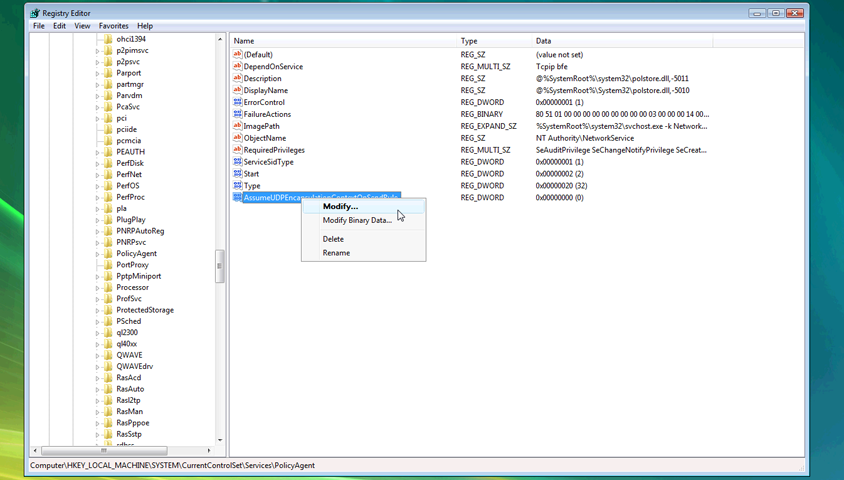
Task: Expand the Parport tree node
Action: pos(98,73)
